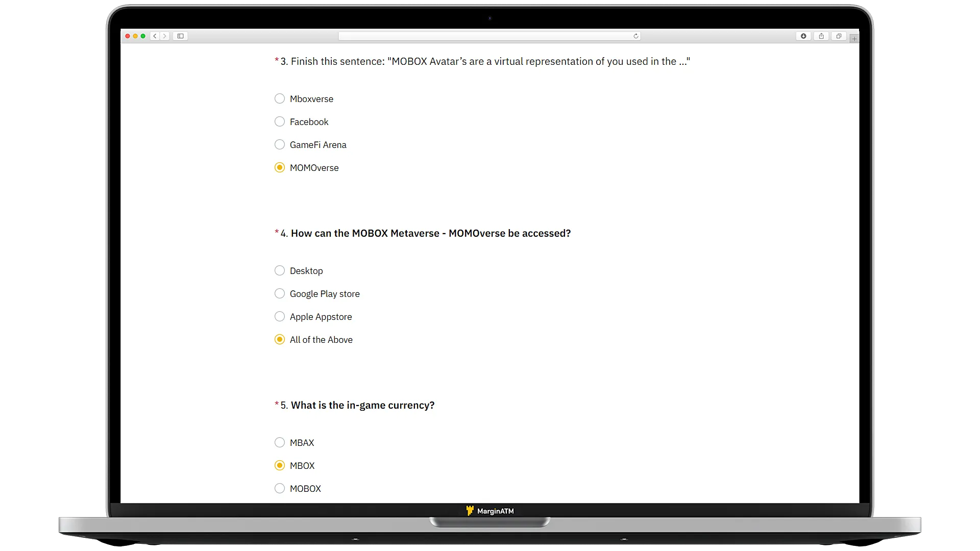Click the Google Play store option
This screenshot has height=551, width=980.
point(280,293)
